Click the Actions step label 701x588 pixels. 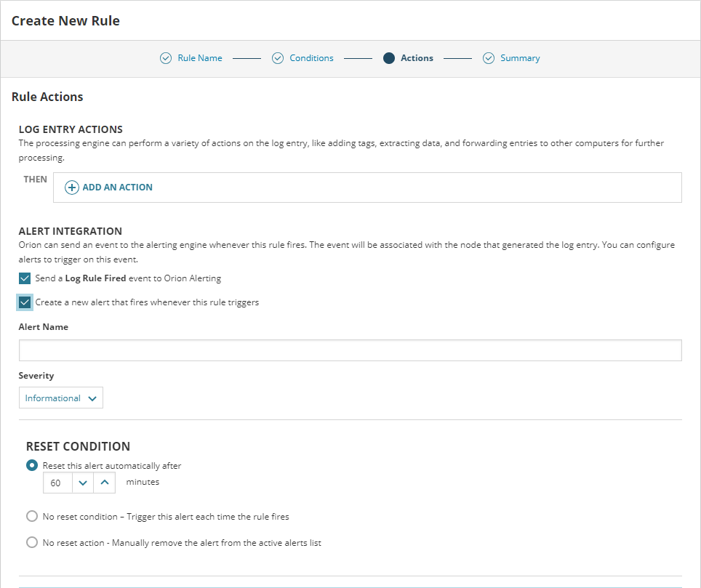(417, 58)
